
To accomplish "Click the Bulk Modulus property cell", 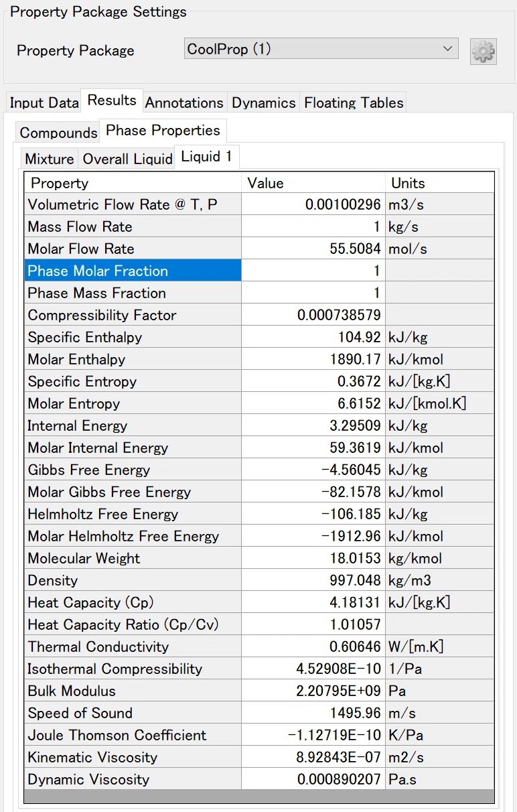I will pyautogui.click(x=133, y=691).
